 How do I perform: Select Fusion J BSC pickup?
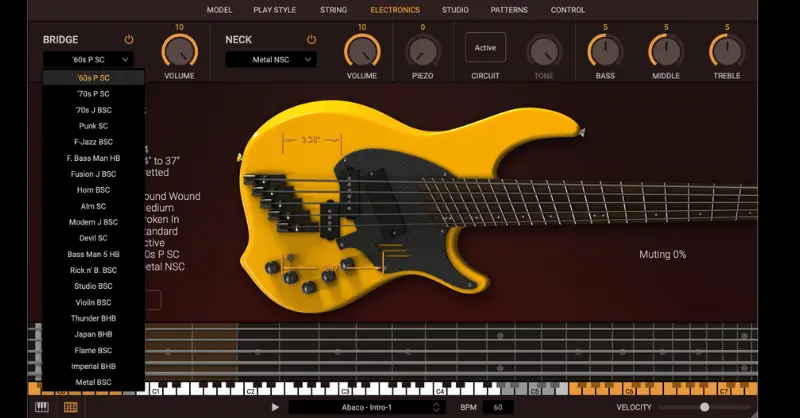[x=93, y=174]
